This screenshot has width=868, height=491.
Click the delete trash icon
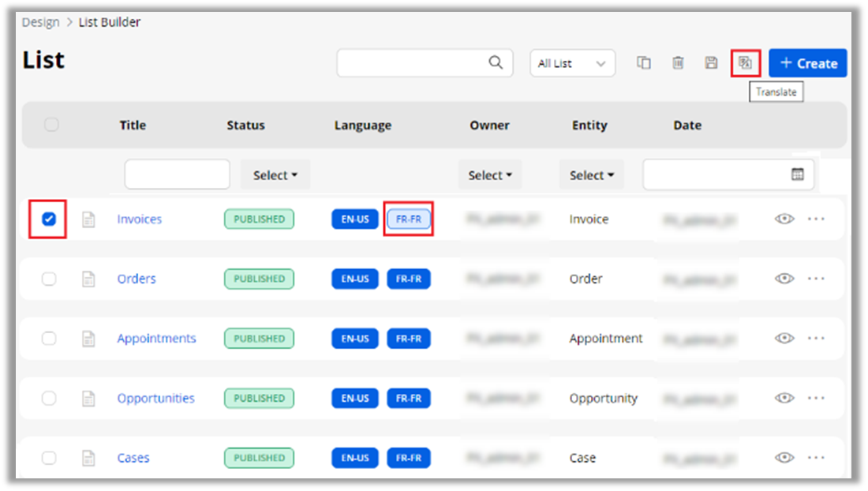pyautogui.click(x=678, y=63)
